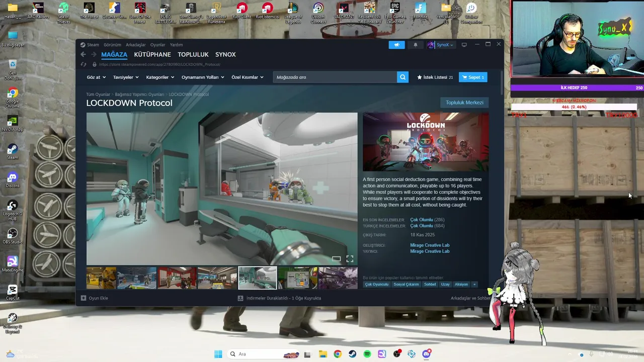Switch Steam to Big Picture mode icon
Screen dimensions: 644x362
tap(464, 45)
